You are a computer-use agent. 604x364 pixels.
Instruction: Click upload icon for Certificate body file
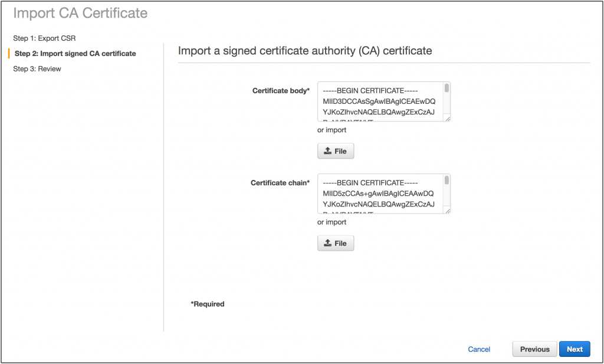pos(327,151)
